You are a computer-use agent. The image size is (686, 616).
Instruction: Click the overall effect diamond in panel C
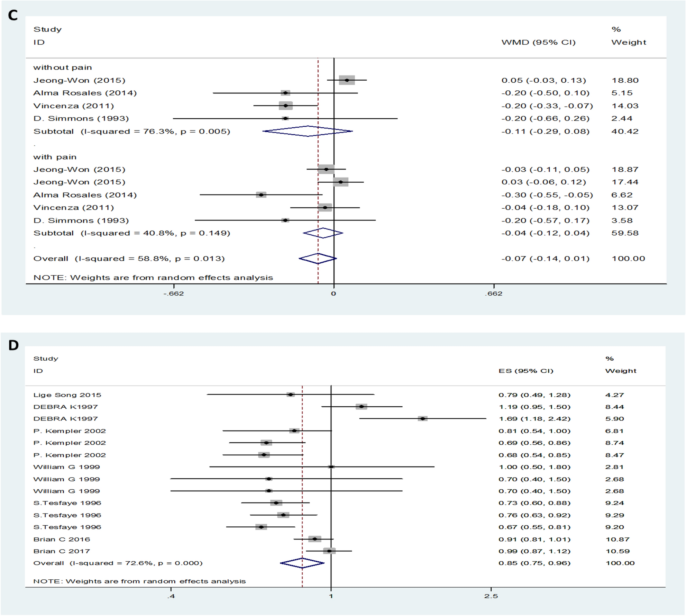(x=318, y=259)
